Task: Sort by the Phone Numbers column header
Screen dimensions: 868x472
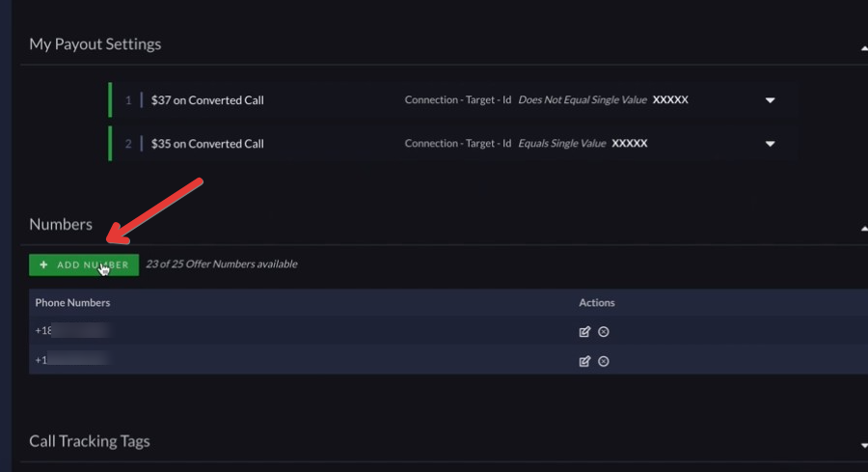Action: [72, 302]
